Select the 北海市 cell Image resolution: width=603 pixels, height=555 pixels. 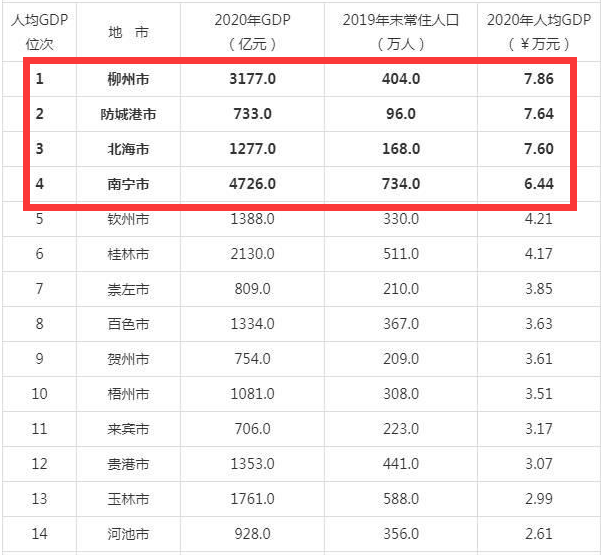click(128, 149)
